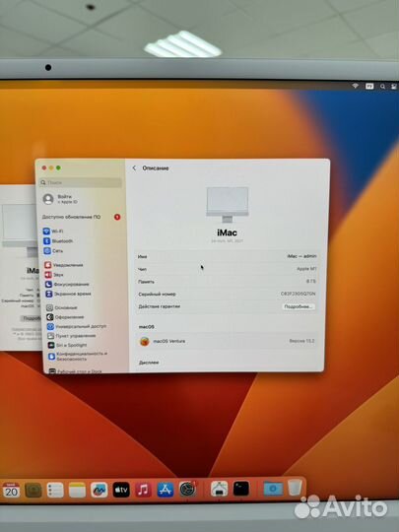
Task: Open Конфиденциальность и безопасность in sidebar
Action: (x=78, y=356)
